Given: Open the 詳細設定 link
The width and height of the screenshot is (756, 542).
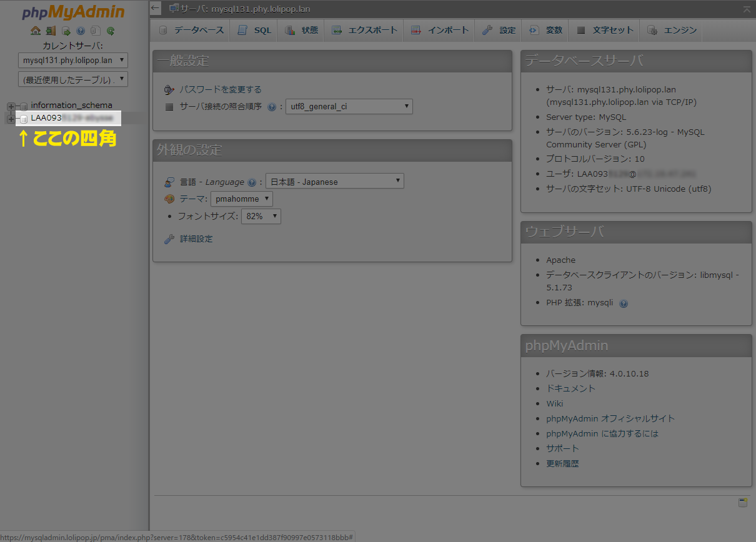Looking at the screenshot, I should [x=196, y=239].
